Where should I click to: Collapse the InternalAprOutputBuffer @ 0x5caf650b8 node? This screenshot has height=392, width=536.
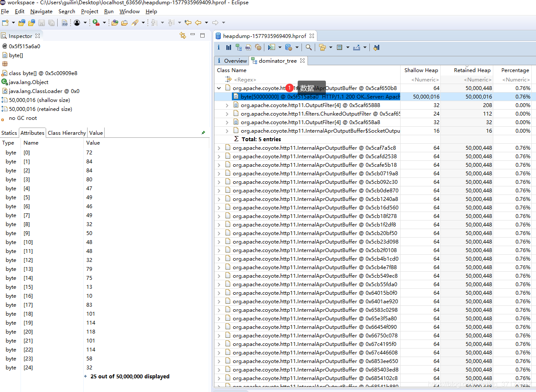[219, 88]
